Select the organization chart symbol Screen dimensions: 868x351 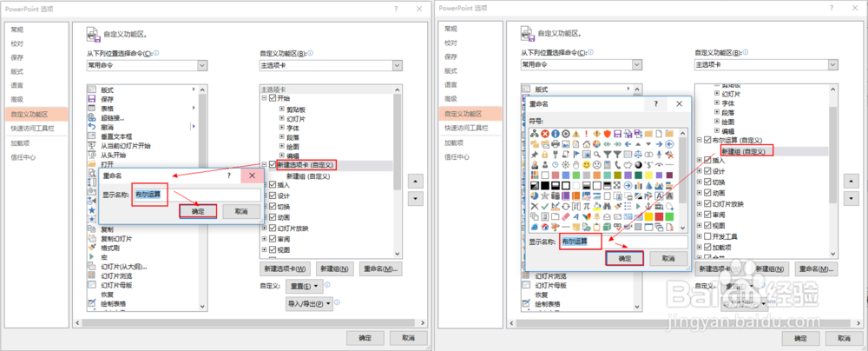(x=535, y=134)
